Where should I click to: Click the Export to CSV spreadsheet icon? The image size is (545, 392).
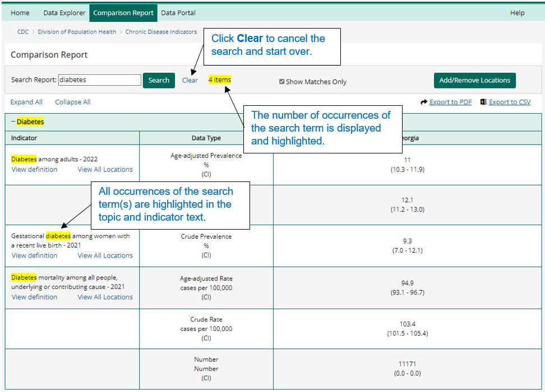click(x=483, y=102)
